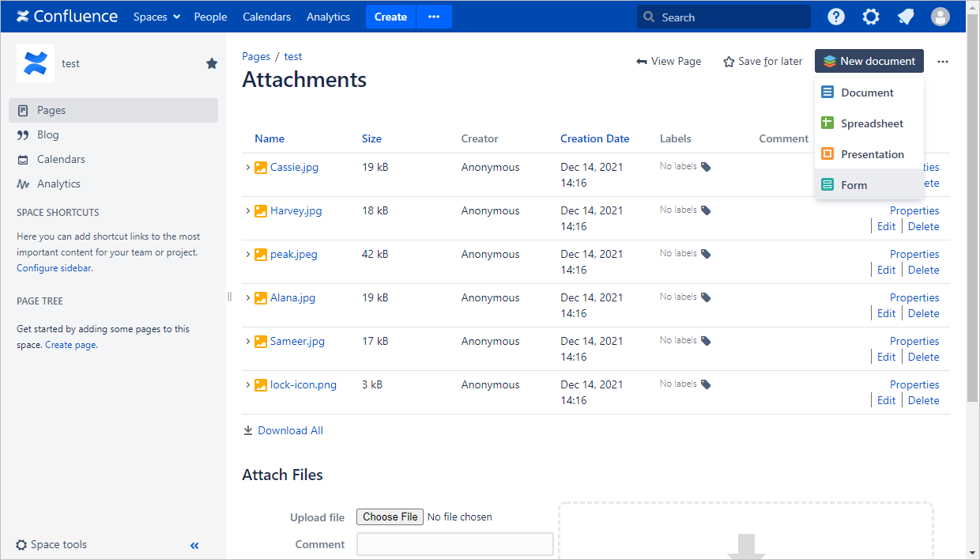Toggle Save for later on this page
This screenshot has width=980, height=560.
coord(763,61)
